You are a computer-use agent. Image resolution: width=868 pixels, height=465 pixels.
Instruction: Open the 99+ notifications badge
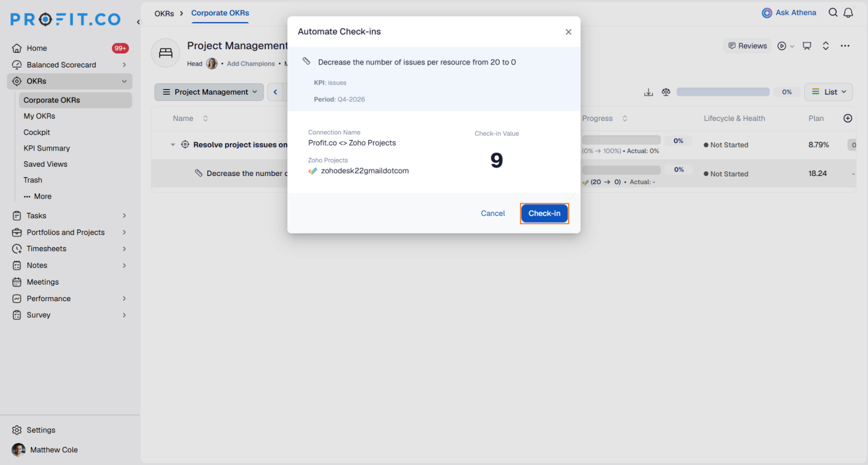click(120, 48)
